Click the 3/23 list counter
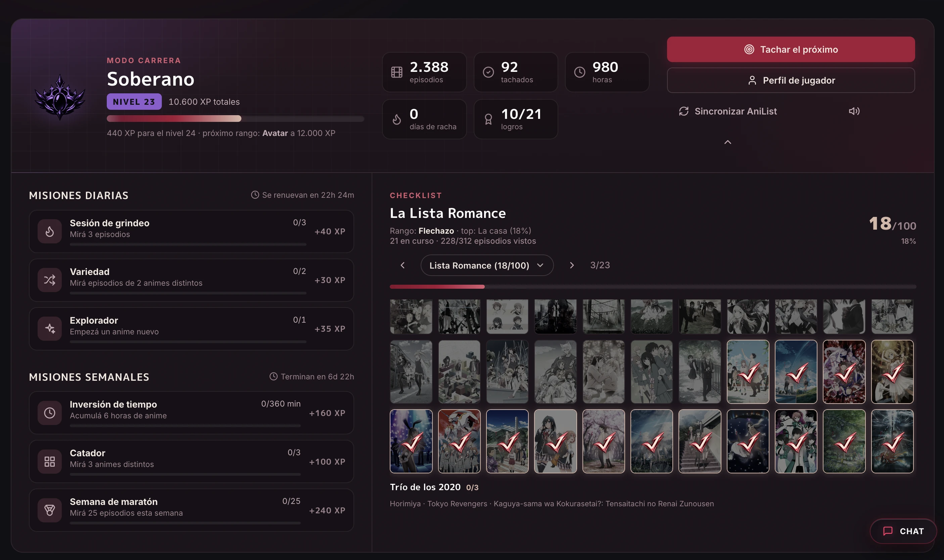 (x=600, y=265)
